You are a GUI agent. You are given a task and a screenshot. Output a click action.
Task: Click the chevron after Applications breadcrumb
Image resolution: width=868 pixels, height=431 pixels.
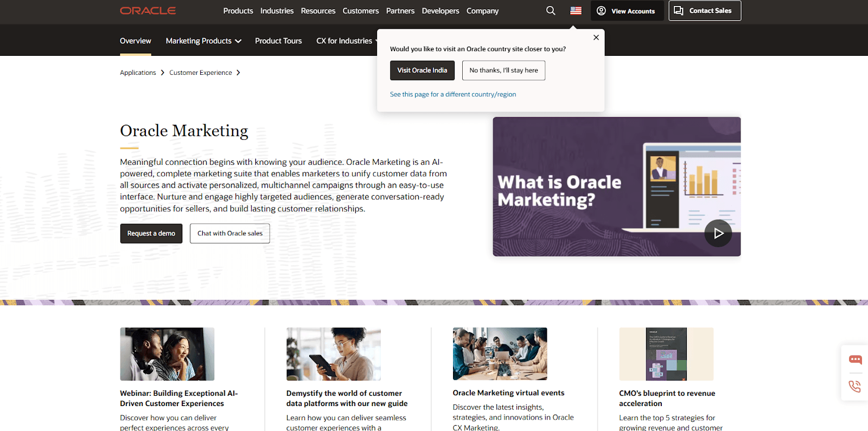pyautogui.click(x=162, y=73)
